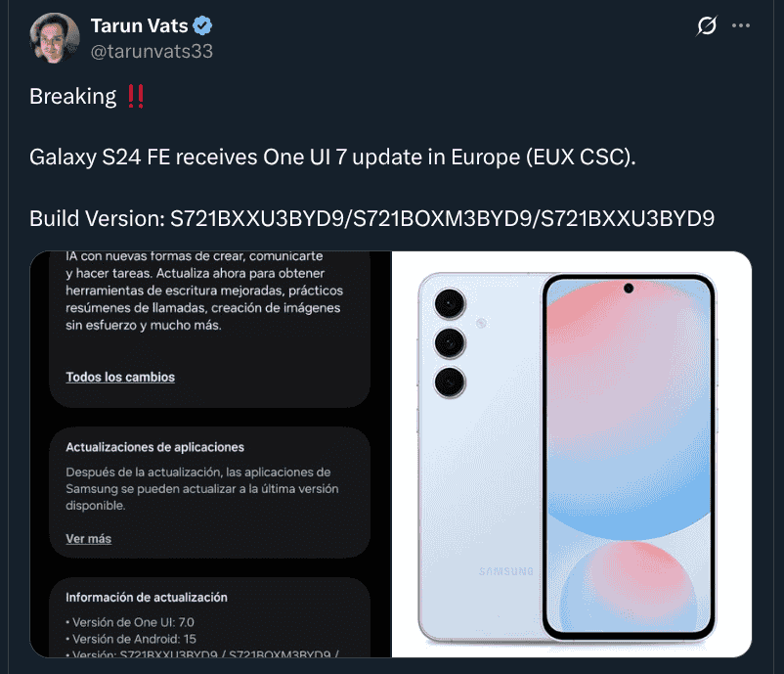This screenshot has height=674, width=784.
Task: Click the @tarunvats33 handle
Action: coord(152,51)
